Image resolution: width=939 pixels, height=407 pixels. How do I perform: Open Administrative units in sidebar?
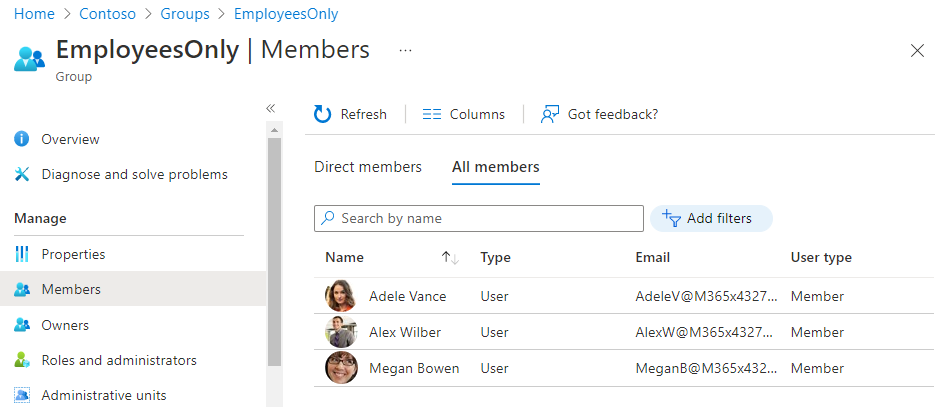pyautogui.click(x=103, y=395)
